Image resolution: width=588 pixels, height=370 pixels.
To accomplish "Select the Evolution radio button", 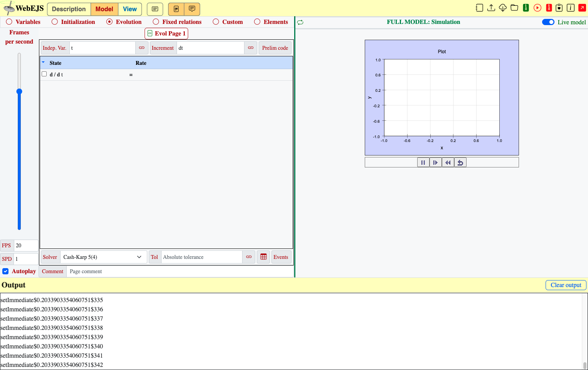I will click(x=110, y=22).
